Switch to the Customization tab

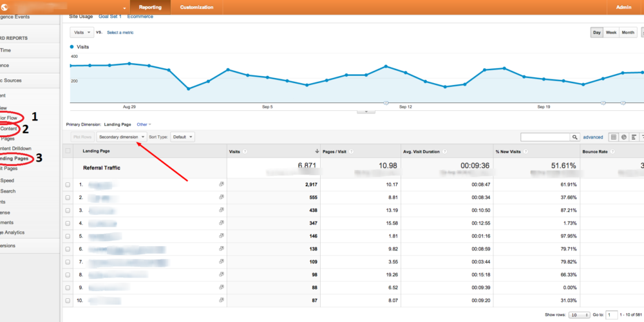click(x=196, y=7)
